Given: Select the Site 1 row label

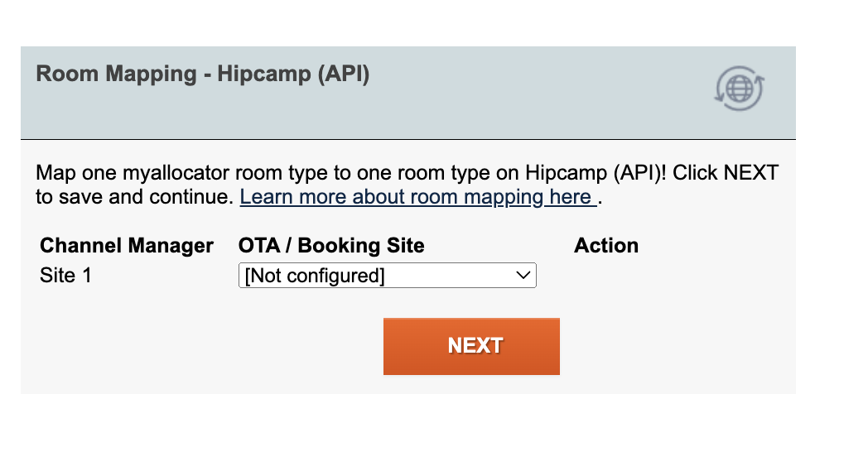Looking at the screenshot, I should [66, 276].
